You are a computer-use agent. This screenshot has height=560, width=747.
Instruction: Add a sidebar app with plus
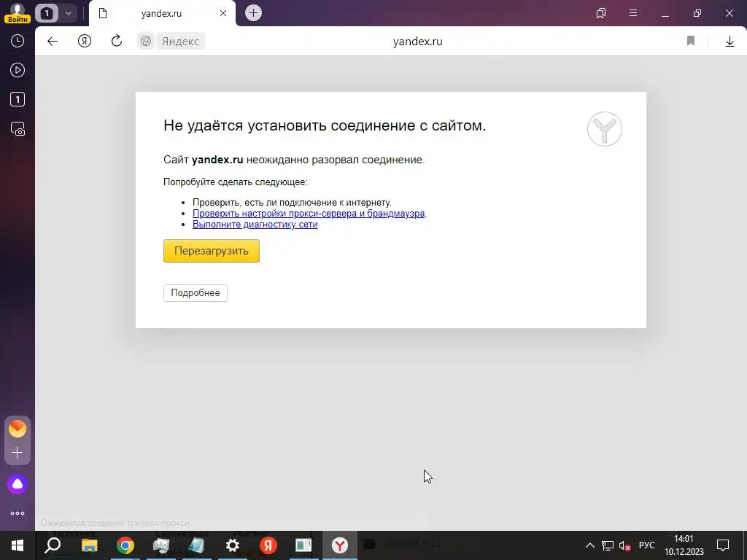pyautogui.click(x=18, y=452)
